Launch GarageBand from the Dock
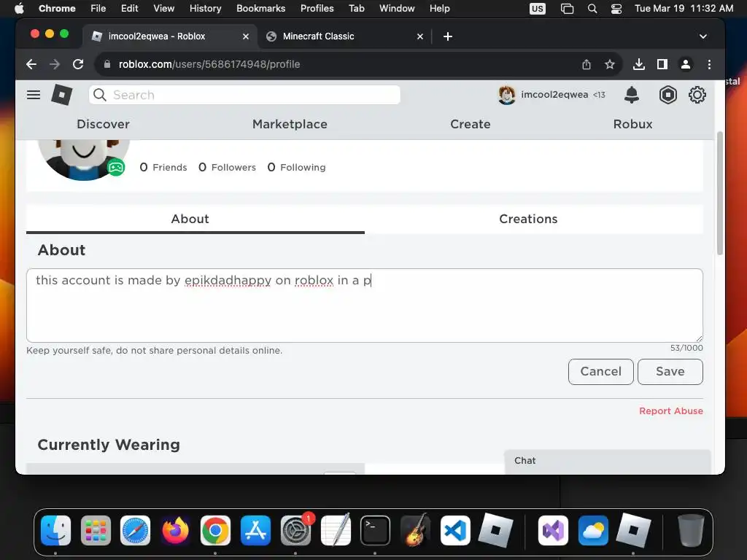The height and width of the screenshot is (560, 747). coord(415,531)
